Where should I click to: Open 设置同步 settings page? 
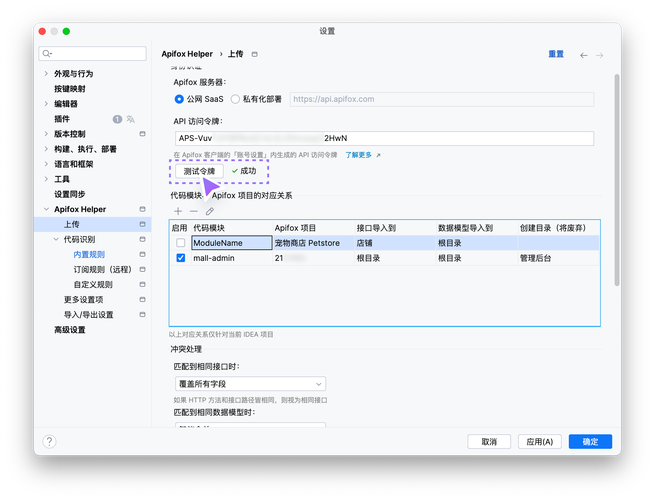coord(70,194)
